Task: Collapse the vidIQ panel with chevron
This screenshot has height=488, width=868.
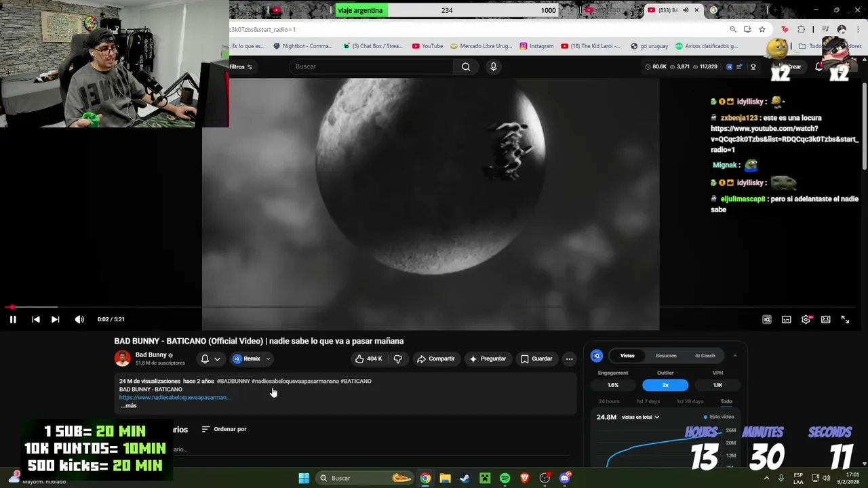Action: (734, 355)
